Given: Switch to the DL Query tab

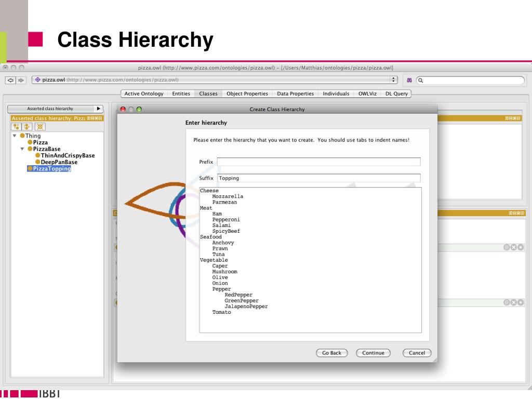Looking at the screenshot, I should pos(396,94).
